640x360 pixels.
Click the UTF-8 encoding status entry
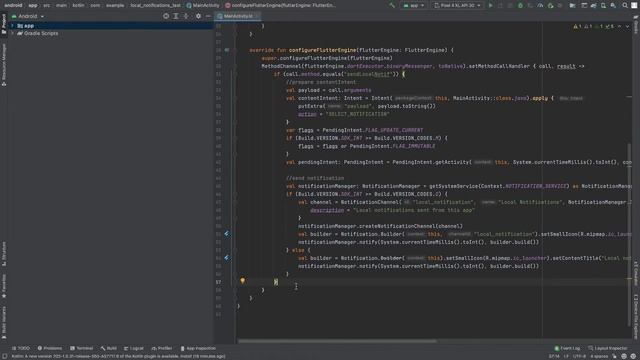tap(579, 356)
